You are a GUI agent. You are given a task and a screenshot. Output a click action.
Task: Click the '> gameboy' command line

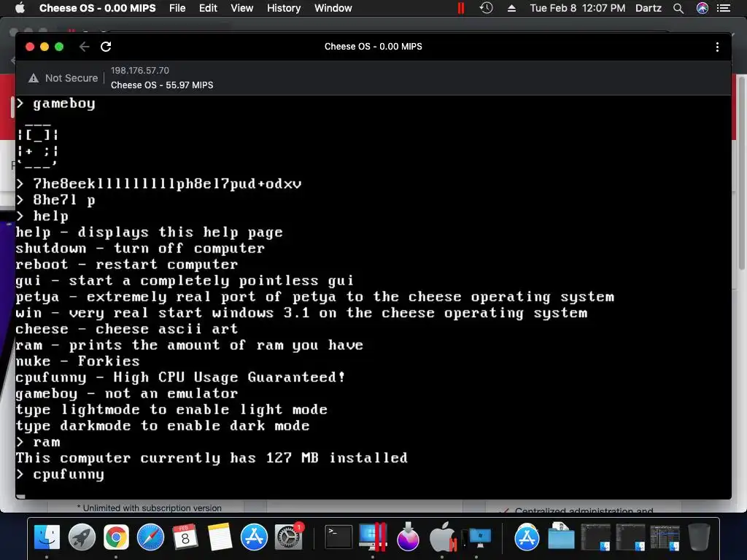pos(55,104)
